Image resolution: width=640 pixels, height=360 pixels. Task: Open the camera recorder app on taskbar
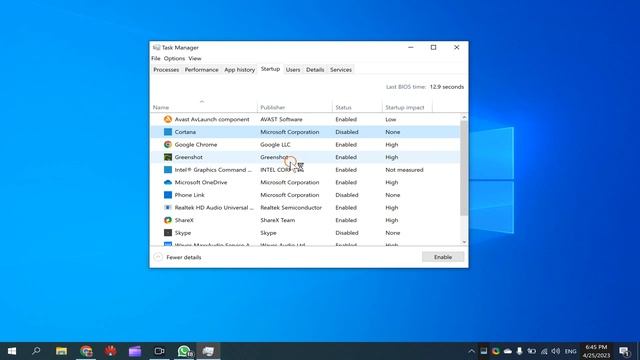[x=159, y=351]
